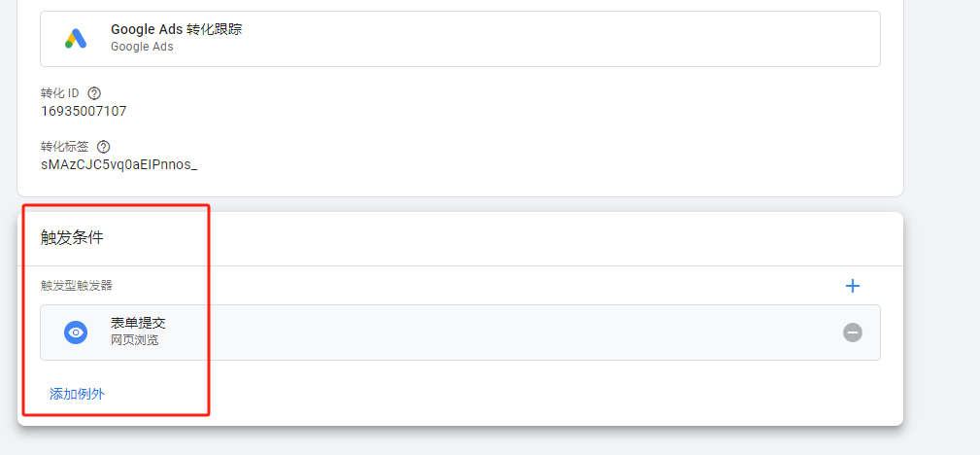The height and width of the screenshot is (455, 980).
Task: Click the Google Ads logo icon
Action: [x=76, y=38]
